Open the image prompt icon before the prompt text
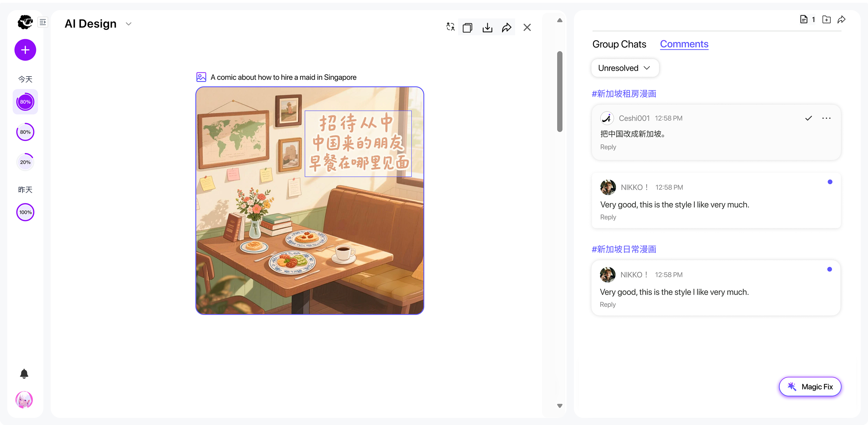The image size is (868, 425). point(201,77)
